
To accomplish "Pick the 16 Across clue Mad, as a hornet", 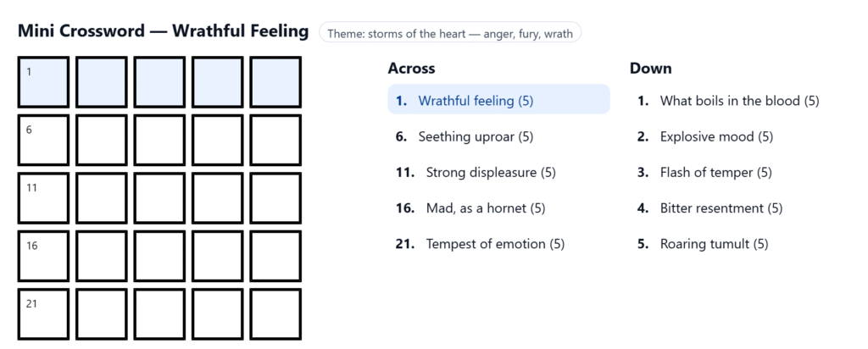I will click(x=498, y=208).
